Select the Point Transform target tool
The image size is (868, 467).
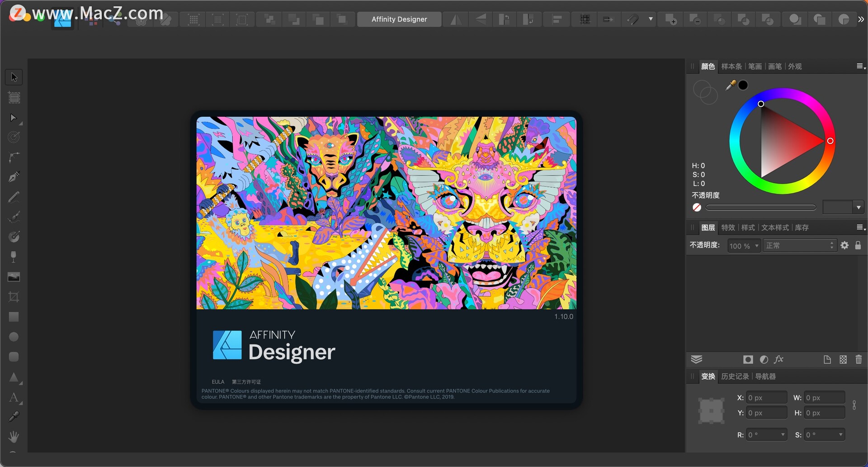click(14, 137)
